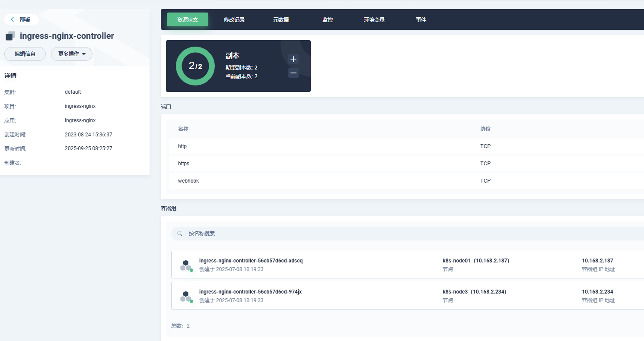Open pod ingress-nginx-controller-56cb57d6cd-xdscq
644x341 pixels.
(251, 261)
